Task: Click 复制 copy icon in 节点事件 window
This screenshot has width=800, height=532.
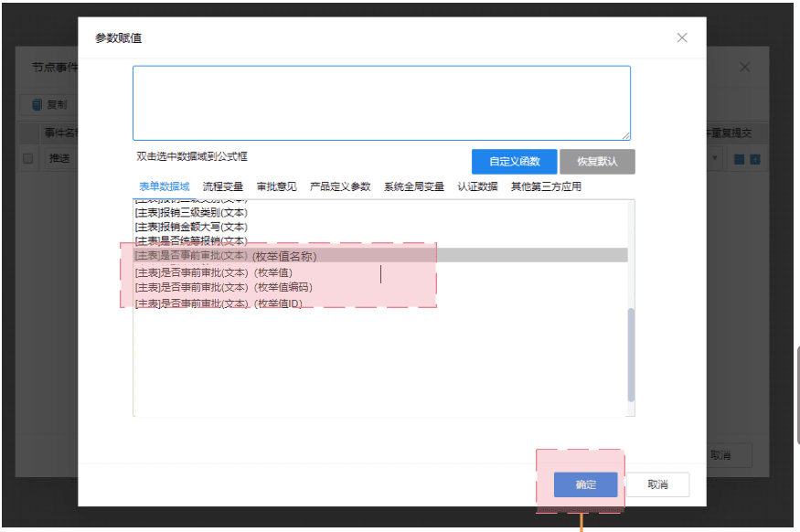Action: tap(37, 104)
